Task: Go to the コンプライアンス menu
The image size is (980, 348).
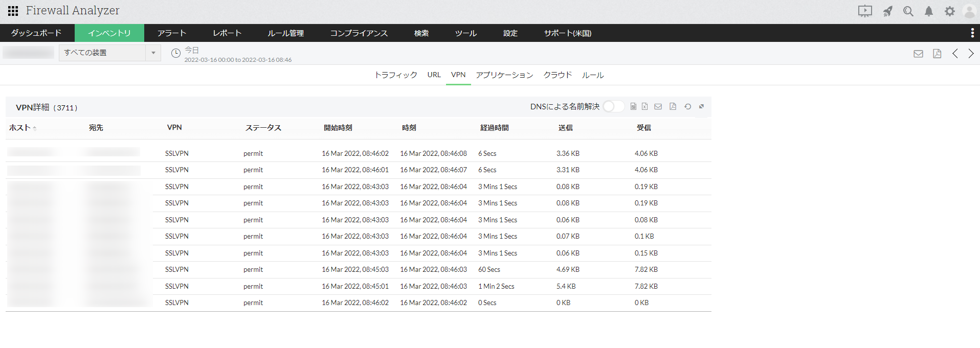Action: [359, 33]
